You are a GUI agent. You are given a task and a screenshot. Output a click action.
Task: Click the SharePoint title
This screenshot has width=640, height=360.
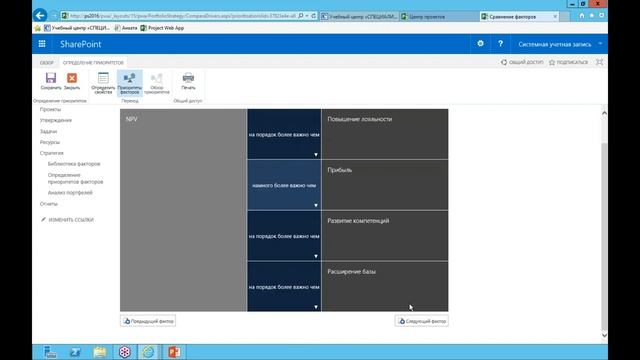point(80,44)
